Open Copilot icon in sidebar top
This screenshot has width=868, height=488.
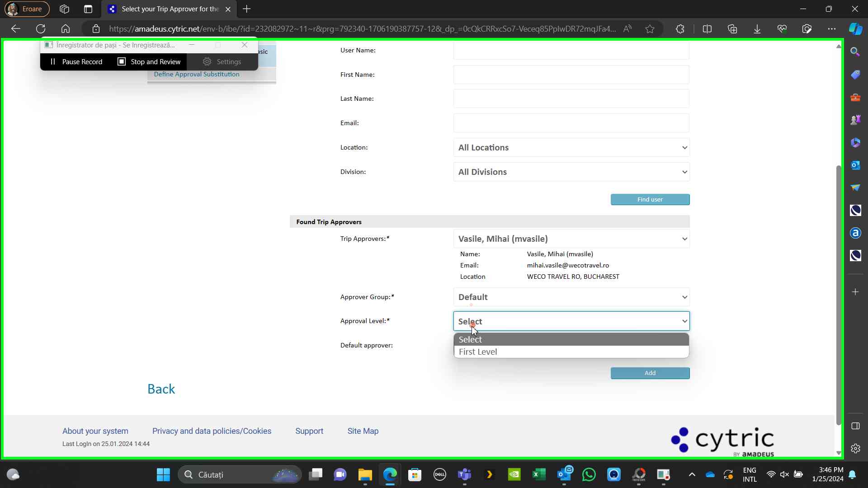click(855, 29)
